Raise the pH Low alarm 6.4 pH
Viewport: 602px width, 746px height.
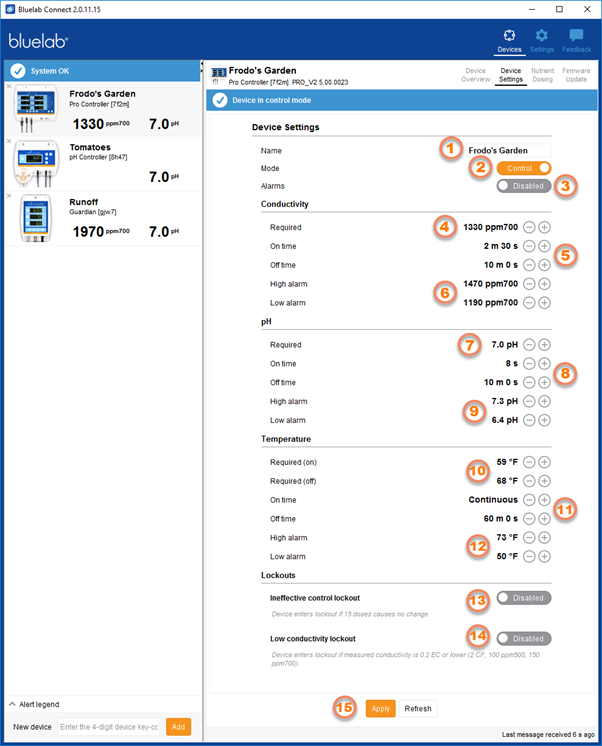coord(544,420)
